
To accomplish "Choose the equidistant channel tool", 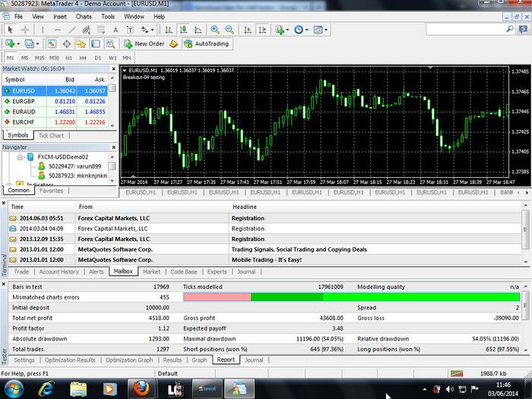I will click(x=87, y=30).
